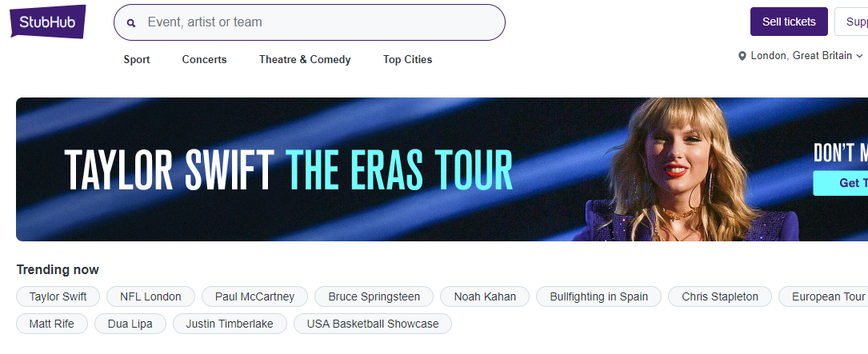Open the Top Cities menu
Viewport: 868px width, 354px height.
tap(407, 59)
